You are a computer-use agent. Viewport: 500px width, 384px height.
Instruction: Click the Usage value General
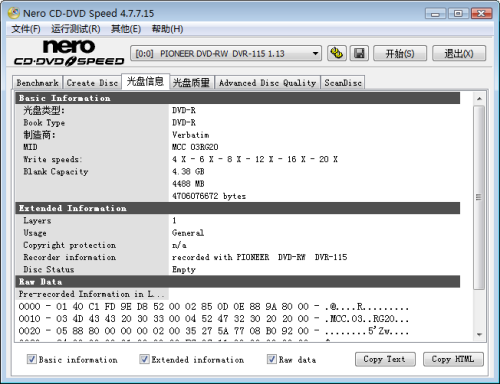[188, 233]
